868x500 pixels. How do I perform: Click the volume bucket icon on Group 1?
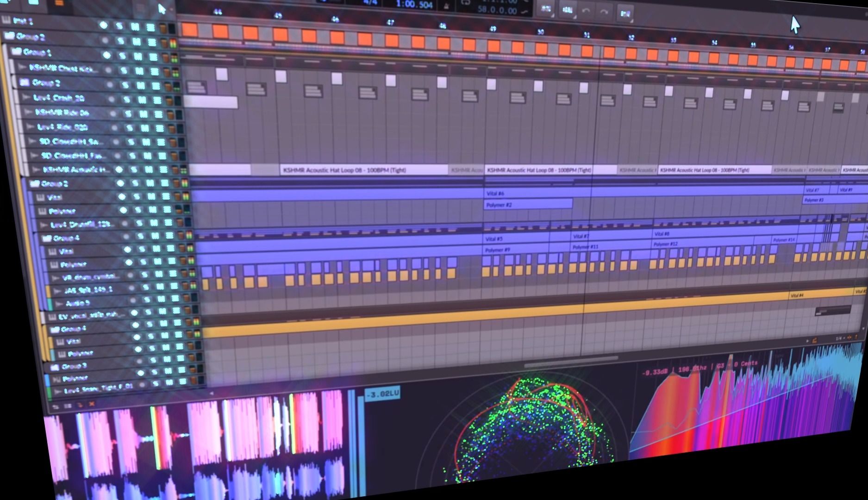tap(166, 57)
